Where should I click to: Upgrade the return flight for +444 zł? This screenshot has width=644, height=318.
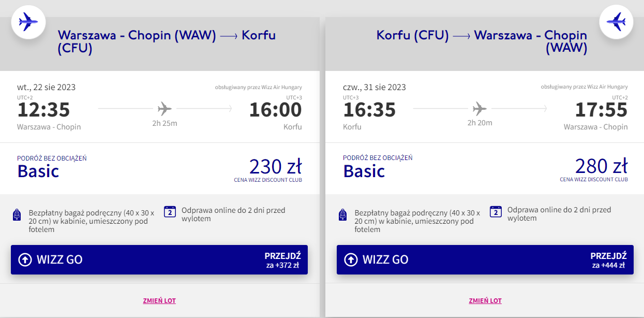pyautogui.click(x=608, y=260)
